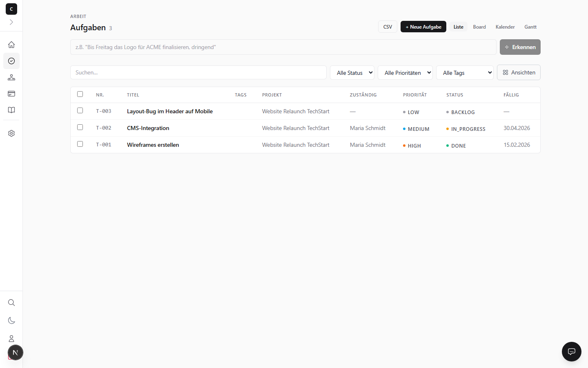Open the knowledge book icon in sidebar
This screenshot has height=368, width=588.
11,110
